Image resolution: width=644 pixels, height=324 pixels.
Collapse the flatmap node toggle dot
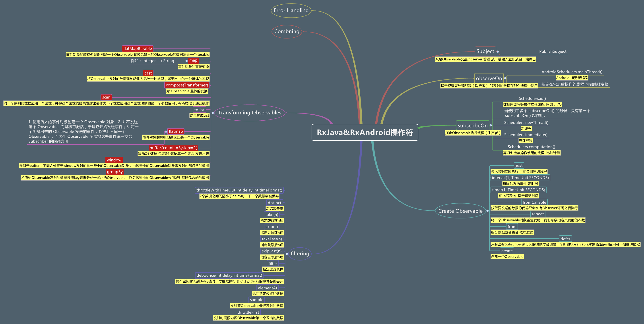(x=166, y=132)
